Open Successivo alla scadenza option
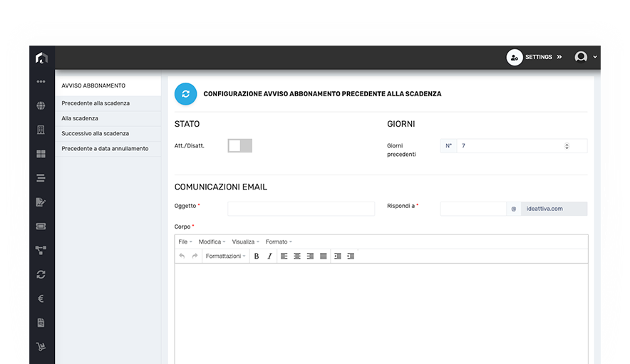The image size is (630, 364). tap(95, 133)
